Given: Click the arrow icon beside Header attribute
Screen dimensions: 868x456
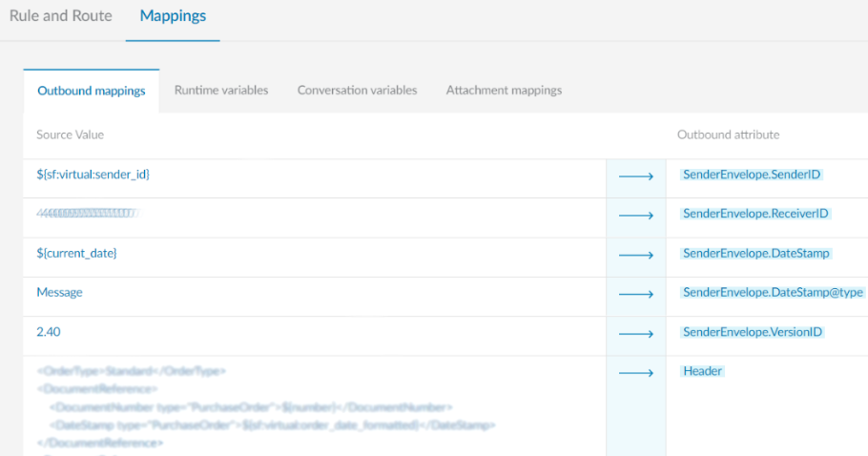Looking at the screenshot, I should 635,372.
